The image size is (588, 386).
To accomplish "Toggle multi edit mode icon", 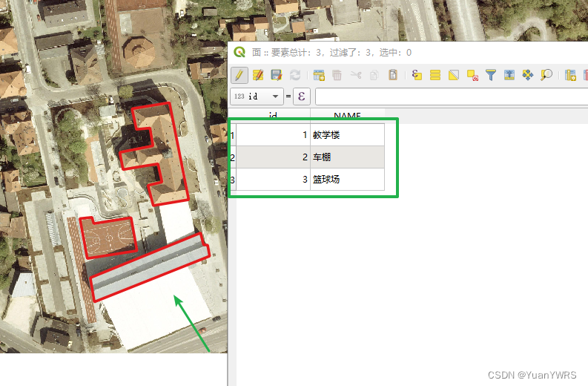I will pos(258,75).
